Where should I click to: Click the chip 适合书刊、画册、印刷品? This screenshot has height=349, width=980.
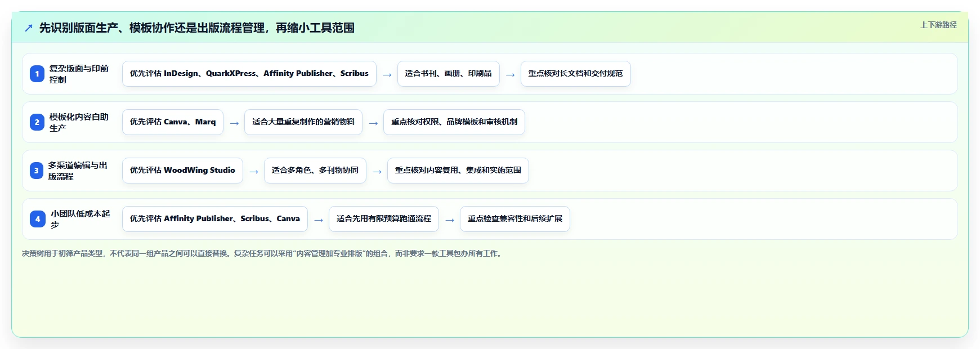pos(449,74)
